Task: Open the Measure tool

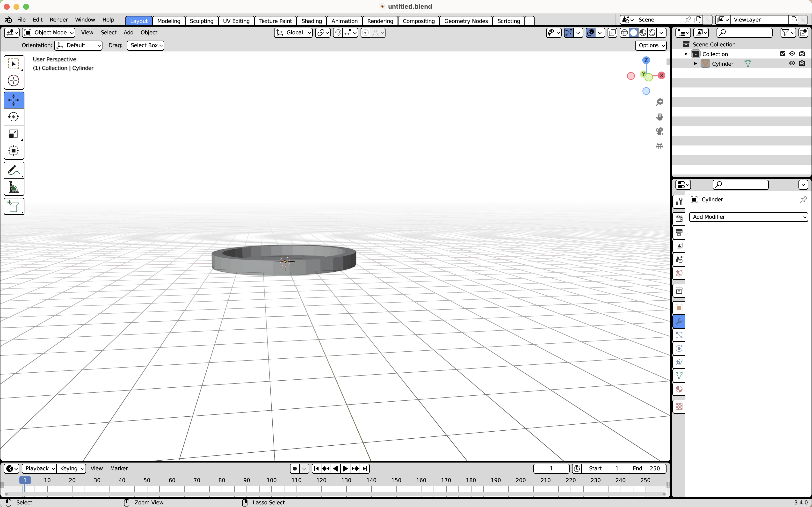Action: (x=13, y=187)
